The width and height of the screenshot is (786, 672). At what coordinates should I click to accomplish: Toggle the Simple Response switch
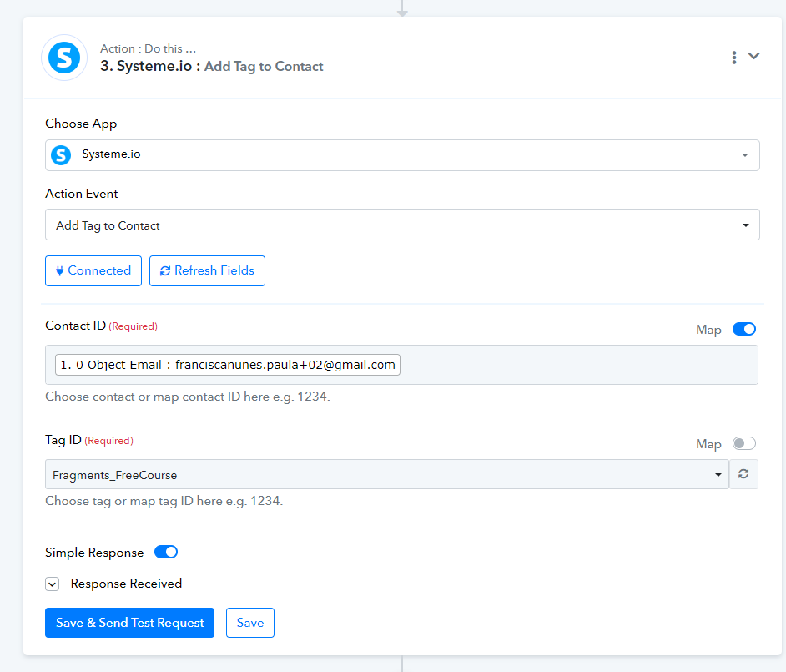tap(166, 552)
